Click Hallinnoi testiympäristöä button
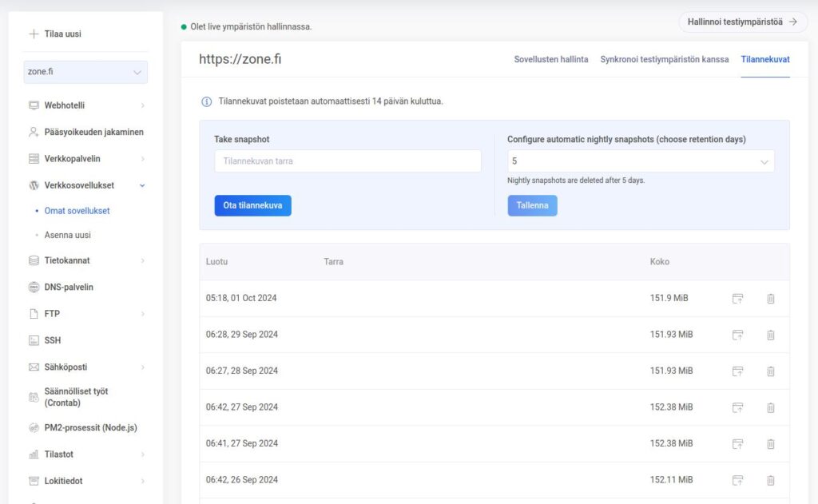818x504 pixels. tap(742, 22)
